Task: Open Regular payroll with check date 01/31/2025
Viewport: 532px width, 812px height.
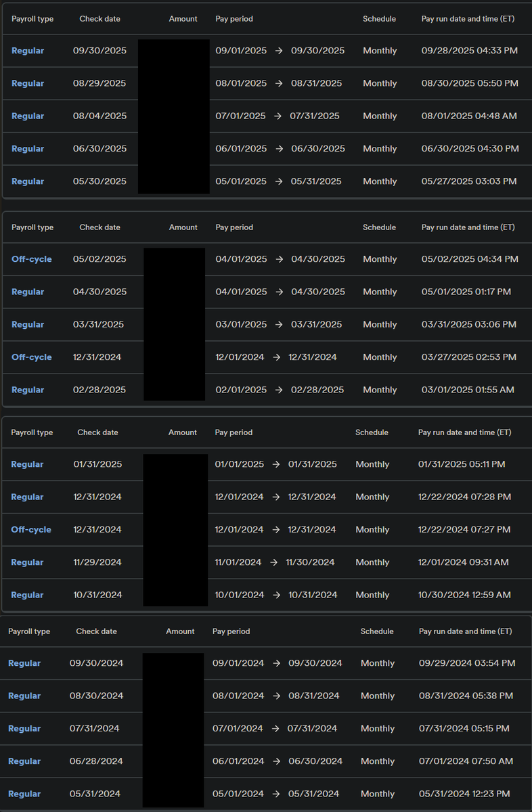Action: click(27, 464)
